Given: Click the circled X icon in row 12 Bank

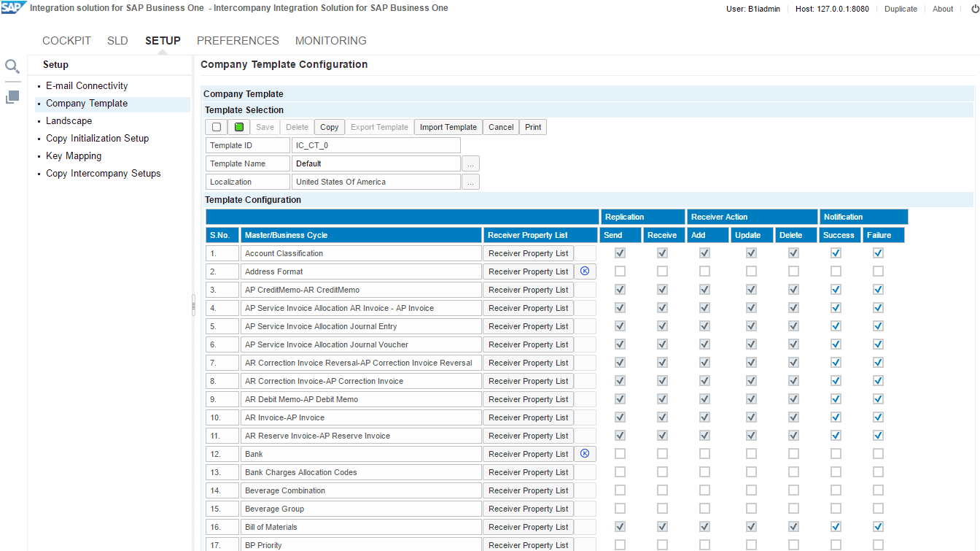Looking at the screenshot, I should coord(585,454).
